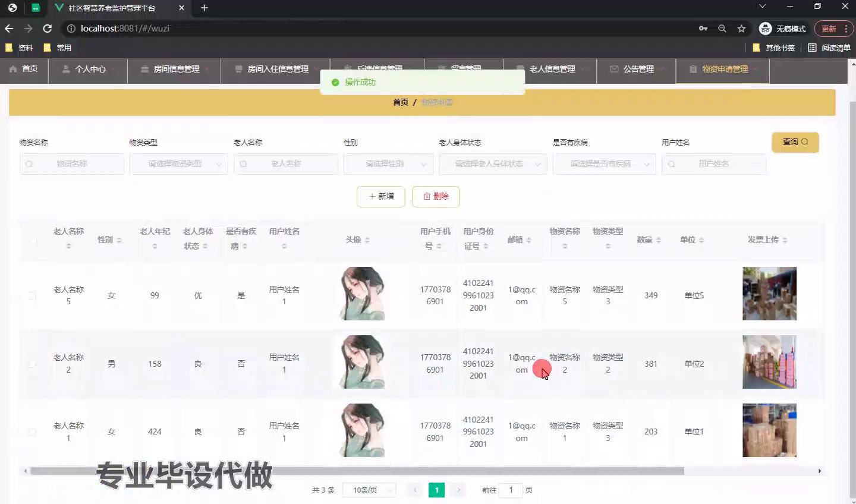Check the row checkbox for 老人名称 5
This screenshot has width=856, height=504.
tap(33, 296)
